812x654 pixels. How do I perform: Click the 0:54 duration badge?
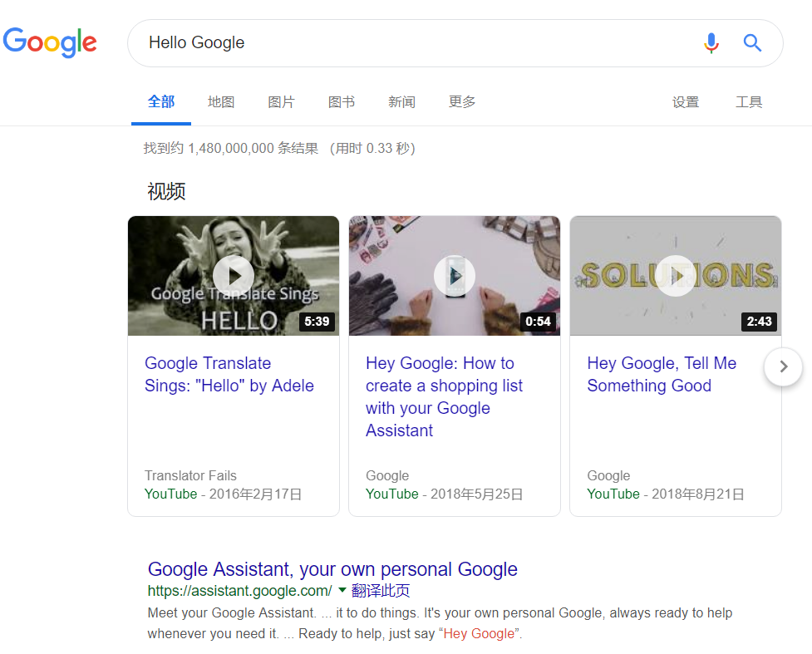(x=538, y=322)
